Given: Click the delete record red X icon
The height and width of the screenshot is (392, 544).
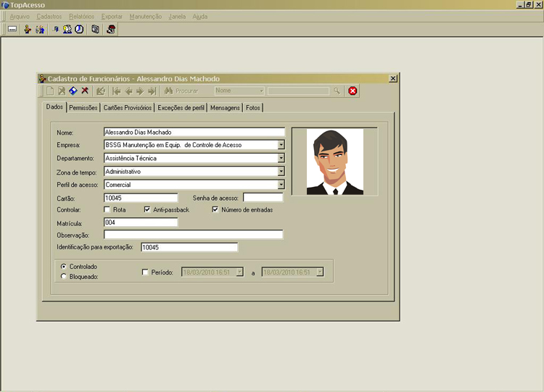Looking at the screenshot, I should pyautogui.click(x=85, y=91).
